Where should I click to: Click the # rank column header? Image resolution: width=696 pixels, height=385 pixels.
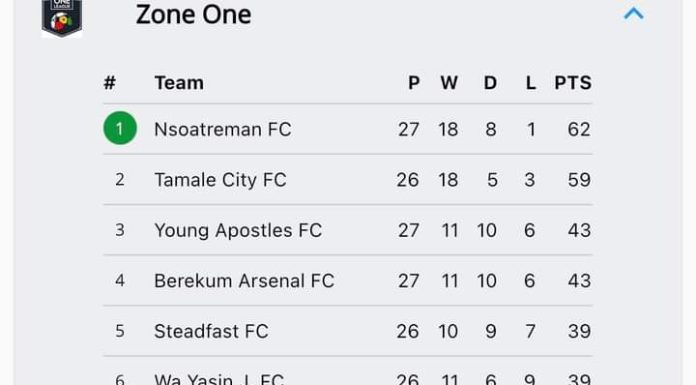click(110, 83)
